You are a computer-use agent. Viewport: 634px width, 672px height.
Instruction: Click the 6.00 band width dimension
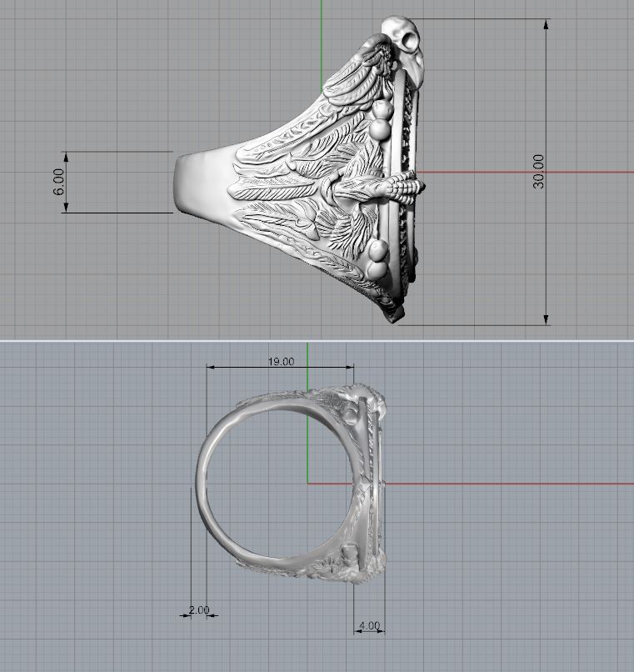pyautogui.click(x=58, y=182)
